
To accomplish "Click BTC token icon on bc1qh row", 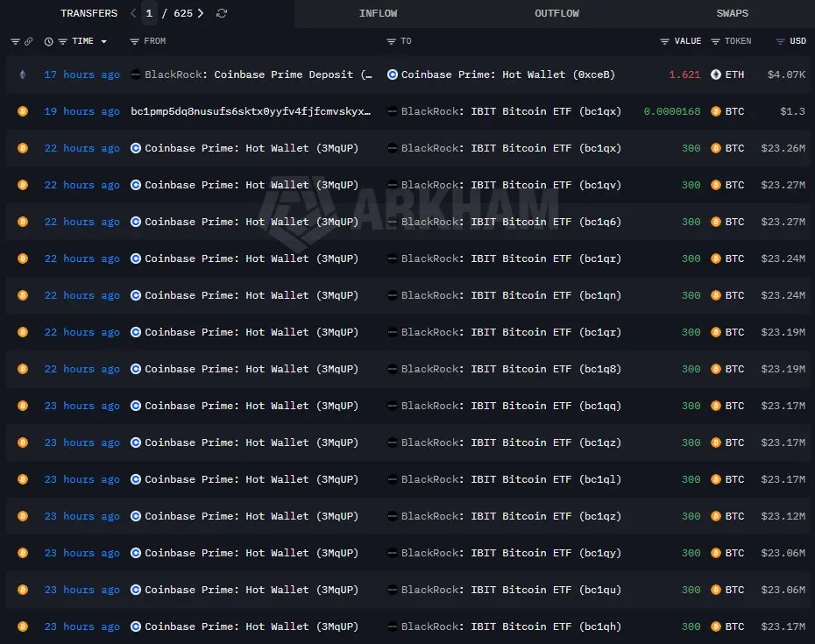I will (716, 626).
